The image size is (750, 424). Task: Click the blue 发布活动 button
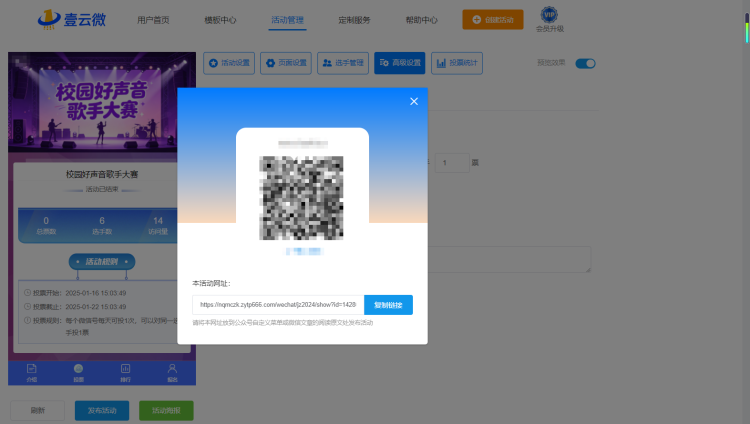click(102, 411)
